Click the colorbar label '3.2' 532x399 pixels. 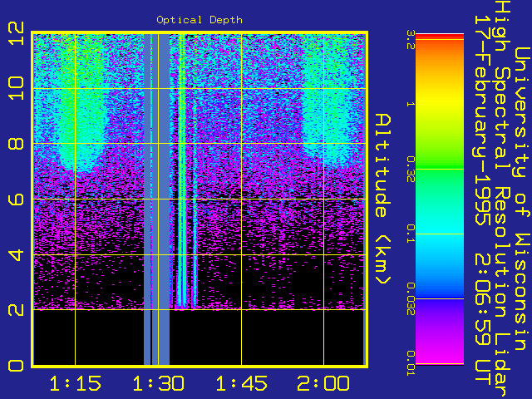[411, 40]
